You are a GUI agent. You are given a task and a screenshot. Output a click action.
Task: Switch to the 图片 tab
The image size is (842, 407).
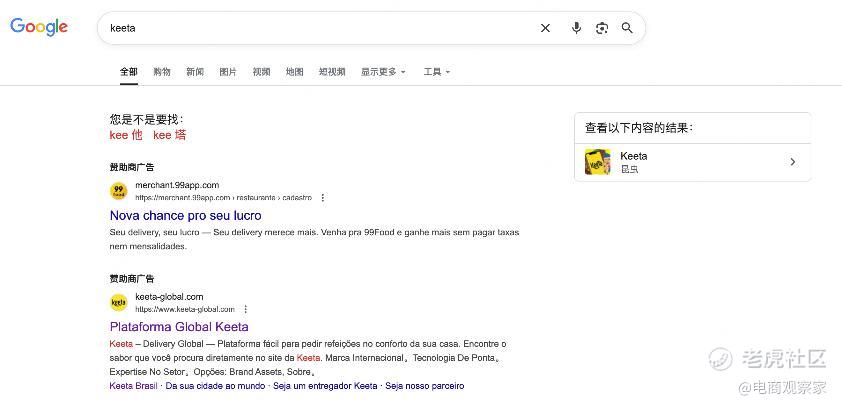click(x=228, y=72)
